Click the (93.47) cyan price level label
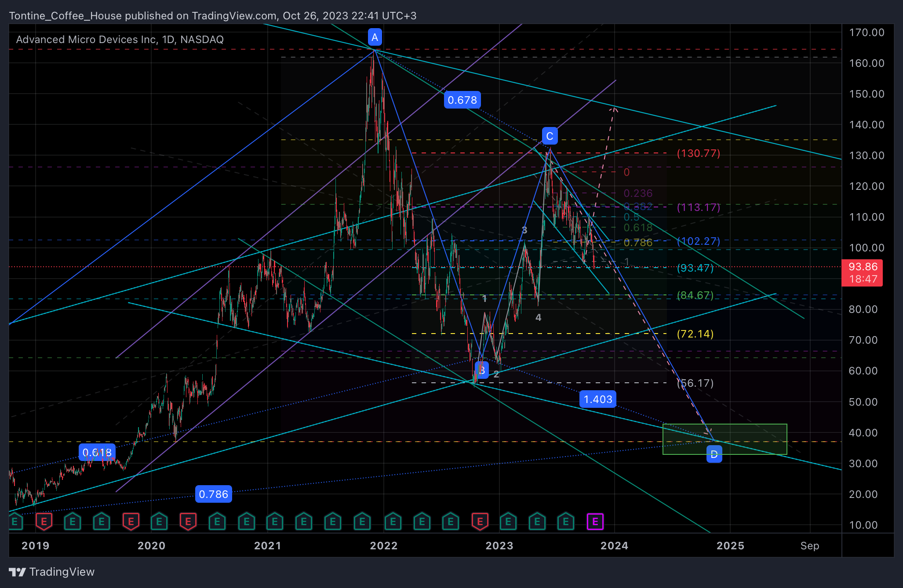The height and width of the screenshot is (588, 903). click(695, 268)
